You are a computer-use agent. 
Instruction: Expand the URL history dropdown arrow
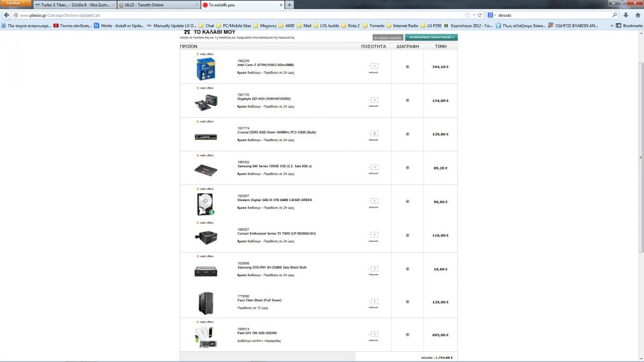(x=474, y=15)
